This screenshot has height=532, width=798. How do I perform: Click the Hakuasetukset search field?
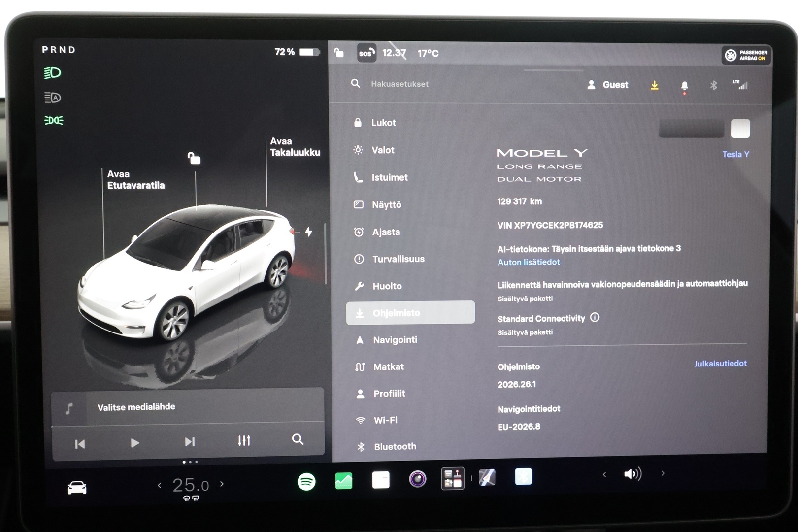click(x=399, y=84)
